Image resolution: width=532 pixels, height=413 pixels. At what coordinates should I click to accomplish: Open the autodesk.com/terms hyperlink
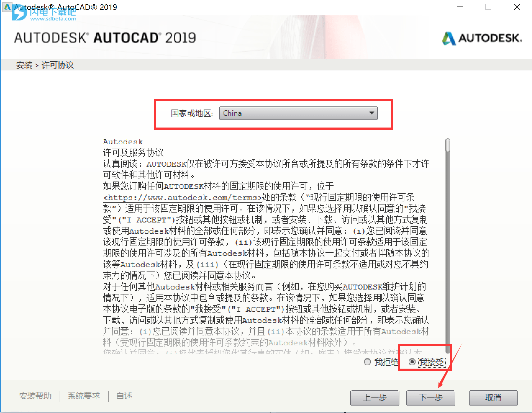[x=183, y=198]
